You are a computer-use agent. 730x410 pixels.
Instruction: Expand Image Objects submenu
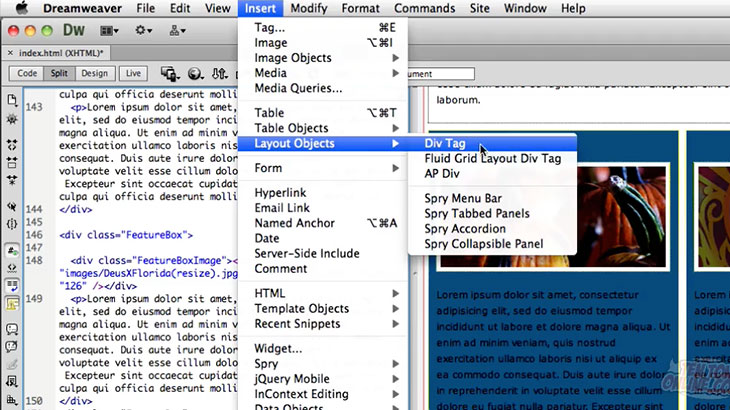[323, 58]
